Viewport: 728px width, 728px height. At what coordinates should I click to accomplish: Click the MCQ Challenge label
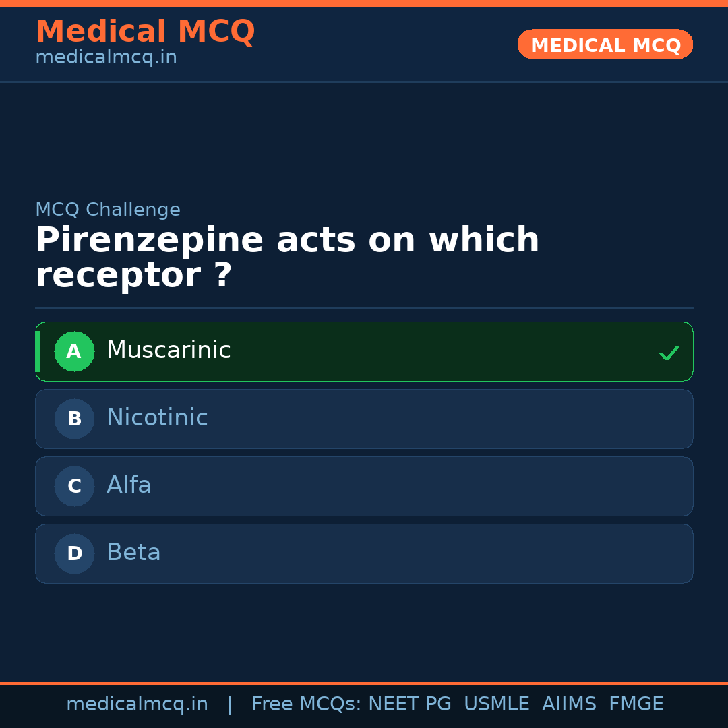coord(108,210)
